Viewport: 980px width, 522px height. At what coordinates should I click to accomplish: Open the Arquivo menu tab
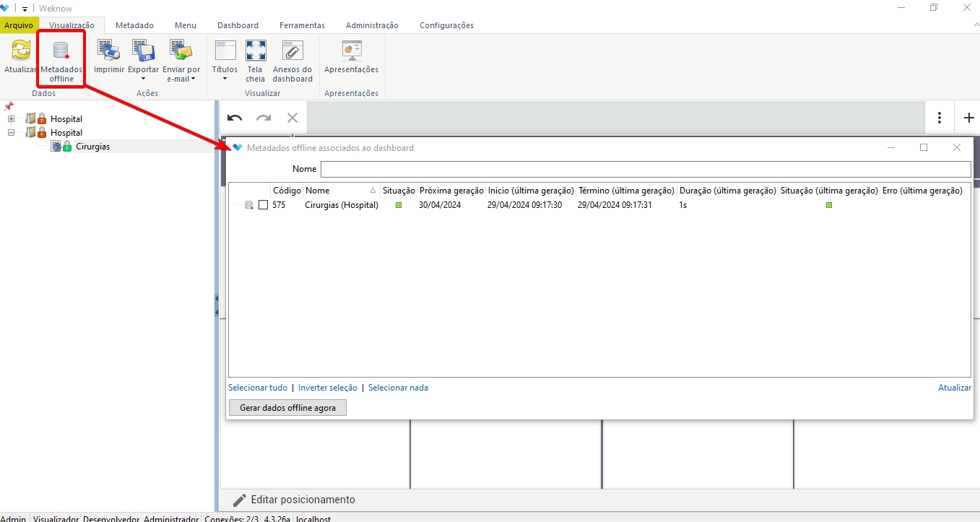click(x=19, y=25)
